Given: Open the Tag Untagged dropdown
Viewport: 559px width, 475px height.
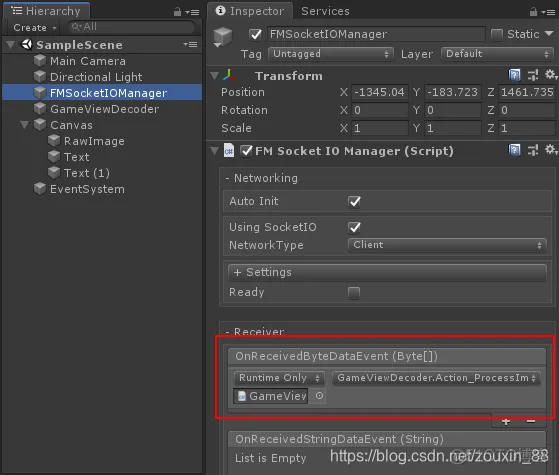Looking at the screenshot, I should (331, 54).
